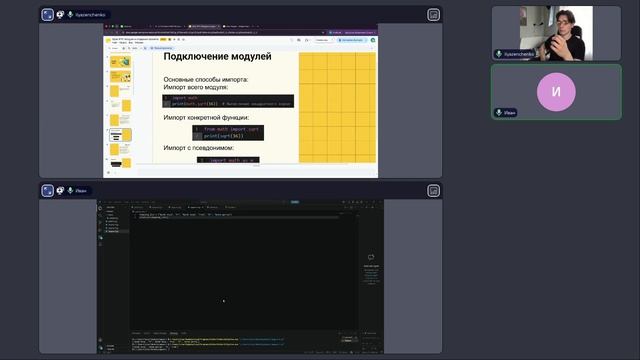Open first slide thumbnail in Slides filmstrip
The height and width of the screenshot is (360, 640).
click(120, 62)
